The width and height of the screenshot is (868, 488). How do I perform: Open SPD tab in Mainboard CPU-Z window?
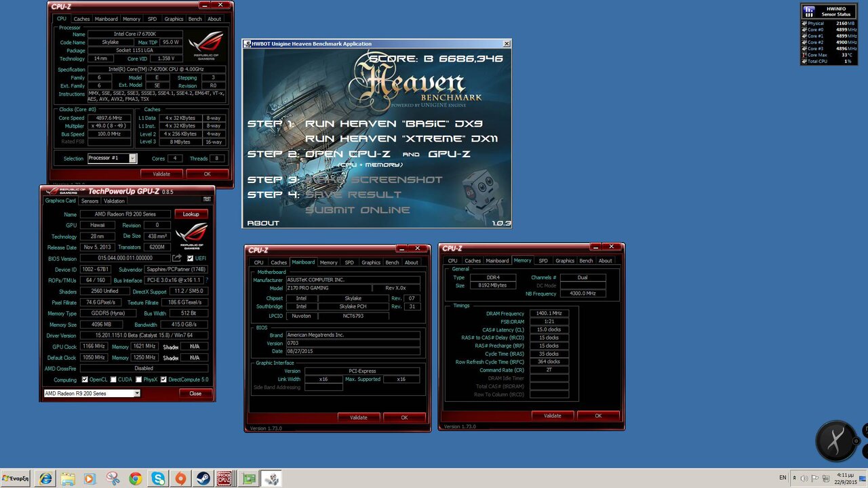point(349,262)
